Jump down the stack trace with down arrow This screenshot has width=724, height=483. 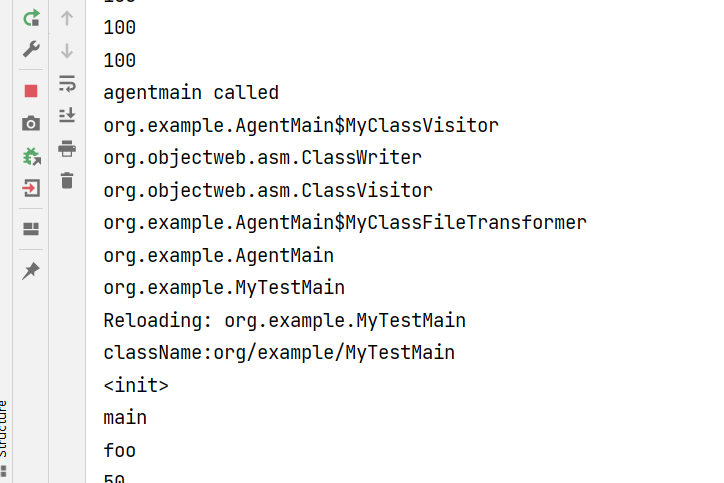[67, 50]
